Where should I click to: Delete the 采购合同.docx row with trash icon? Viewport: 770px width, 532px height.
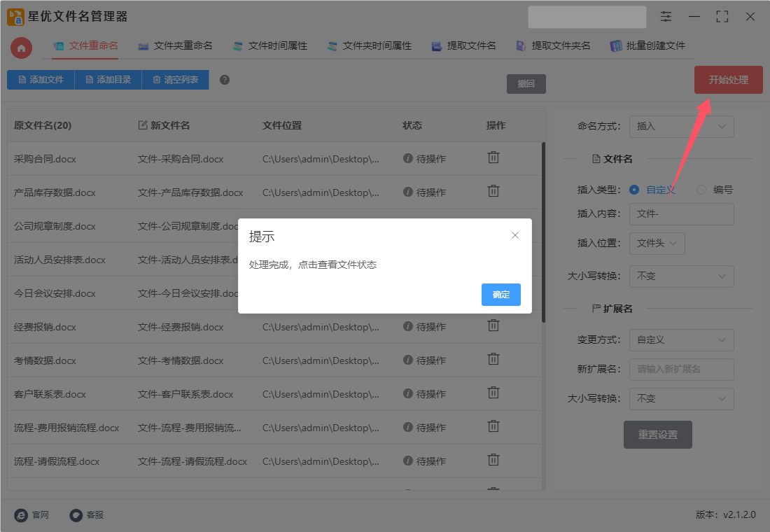[x=493, y=157]
